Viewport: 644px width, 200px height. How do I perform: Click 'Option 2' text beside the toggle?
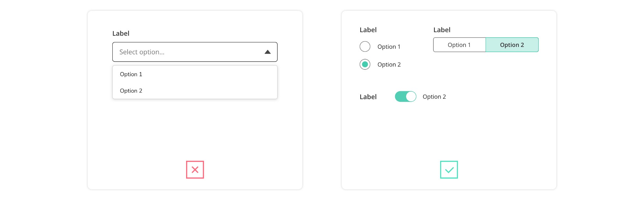coord(434,97)
